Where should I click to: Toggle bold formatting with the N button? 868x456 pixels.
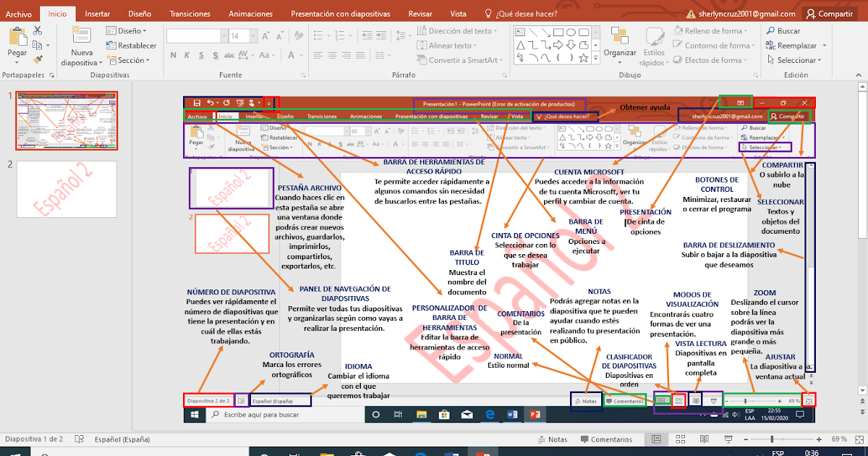173,54
